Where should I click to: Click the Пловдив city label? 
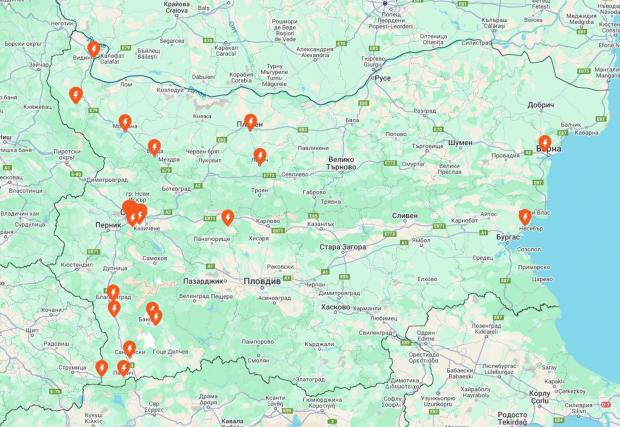pos(262,282)
